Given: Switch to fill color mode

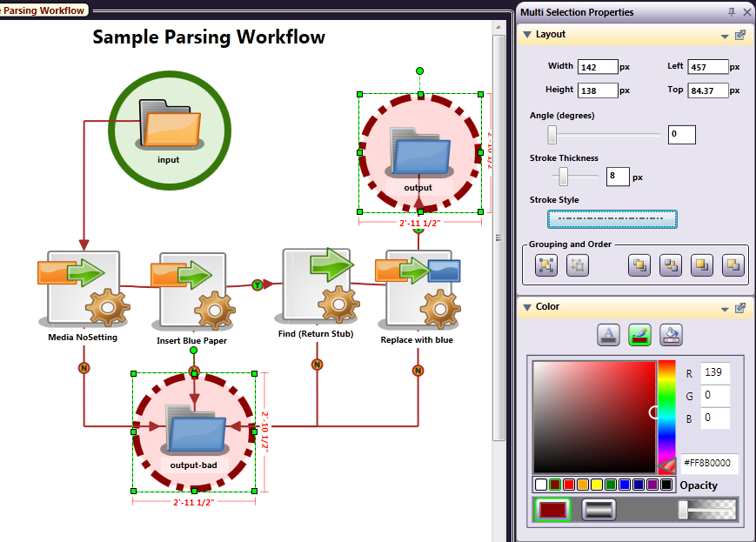Looking at the screenshot, I should [x=671, y=335].
